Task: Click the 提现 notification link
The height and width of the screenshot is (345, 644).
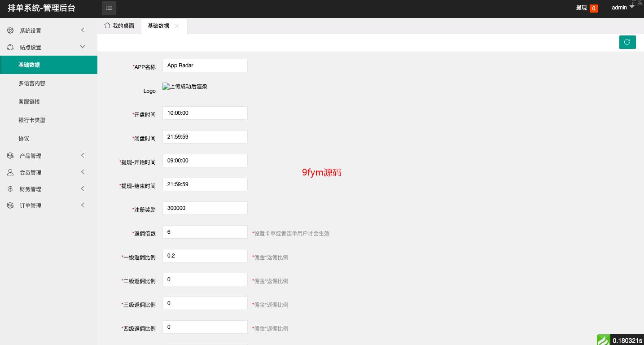Action: click(x=582, y=8)
